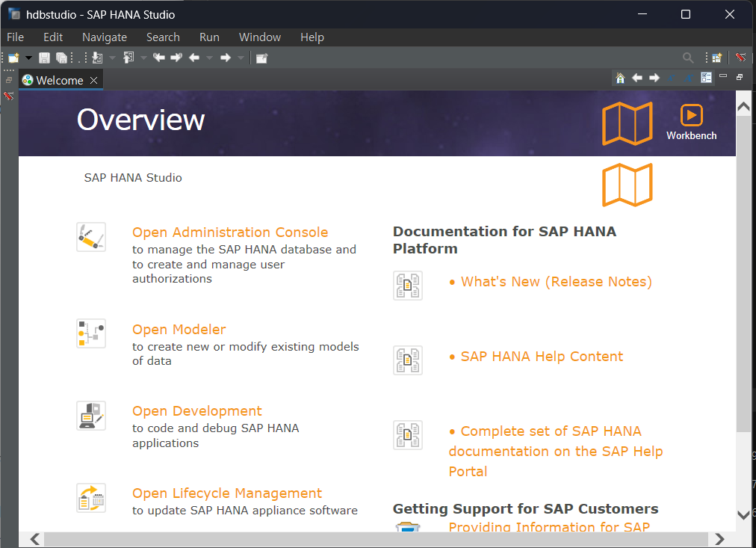Click the vertical scrollbar thumb
The image size is (756, 548).
pos(743,274)
